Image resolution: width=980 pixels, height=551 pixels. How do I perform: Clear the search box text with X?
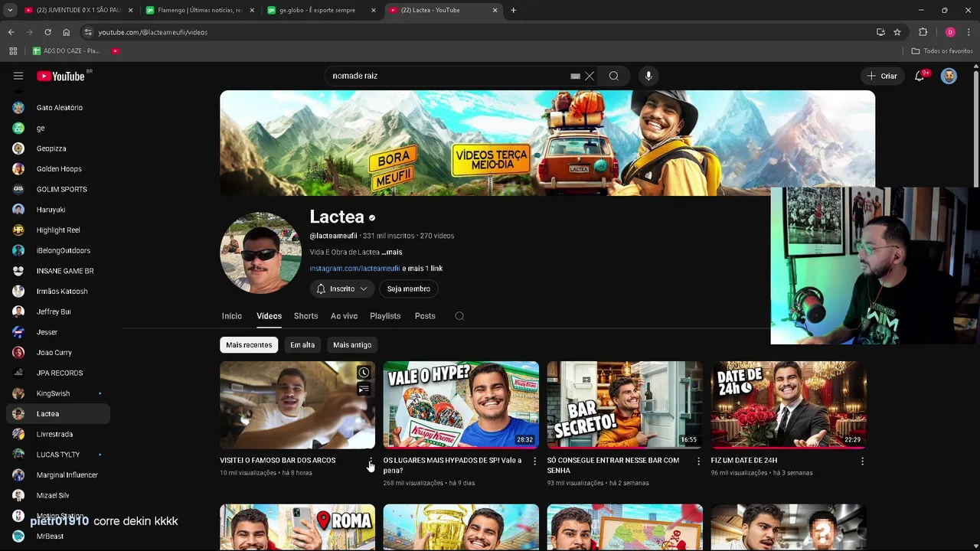click(x=590, y=76)
